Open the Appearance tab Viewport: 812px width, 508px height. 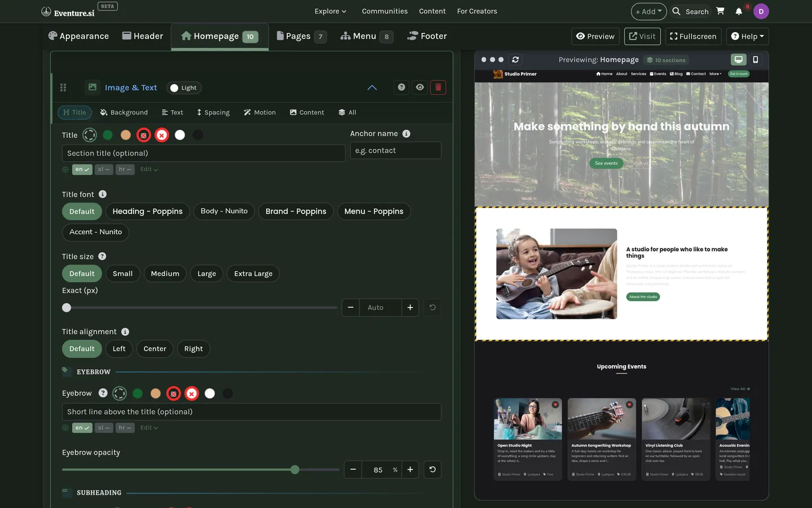click(78, 36)
